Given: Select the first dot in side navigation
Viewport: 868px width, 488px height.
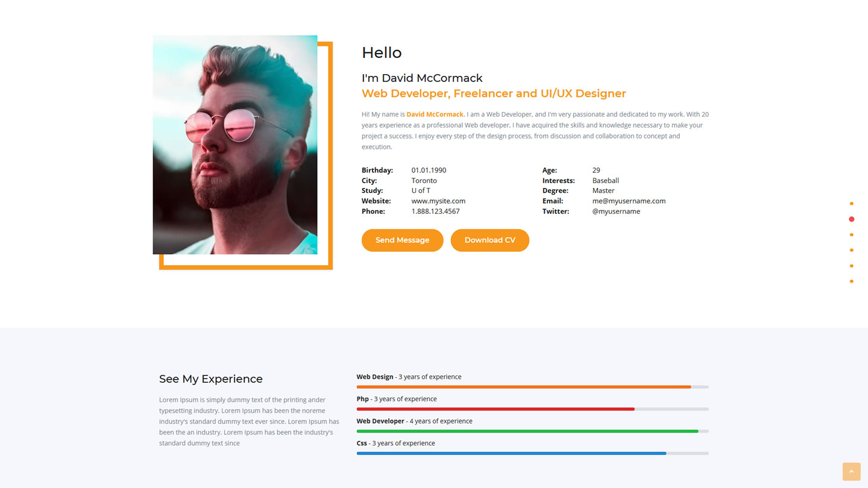Looking at the screenshot, I should tap(851, 204).
